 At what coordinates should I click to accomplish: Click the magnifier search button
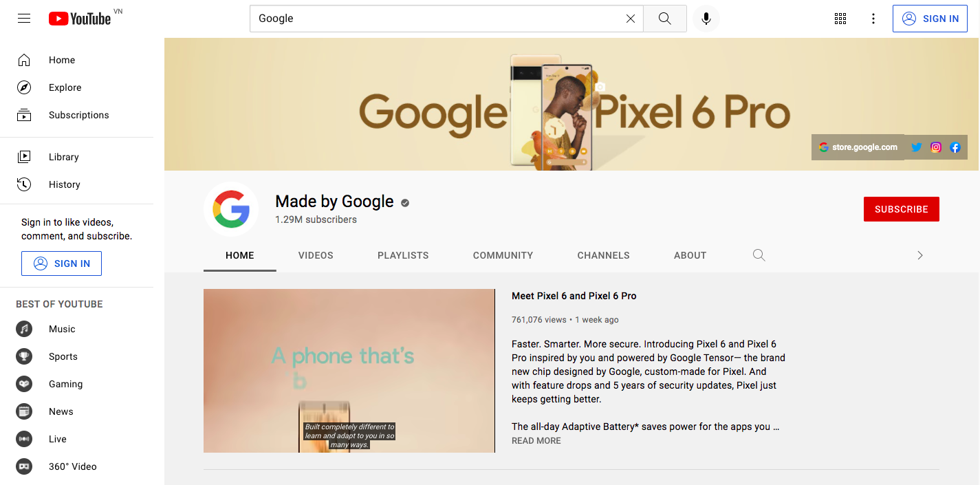click(x=664, y=19)
